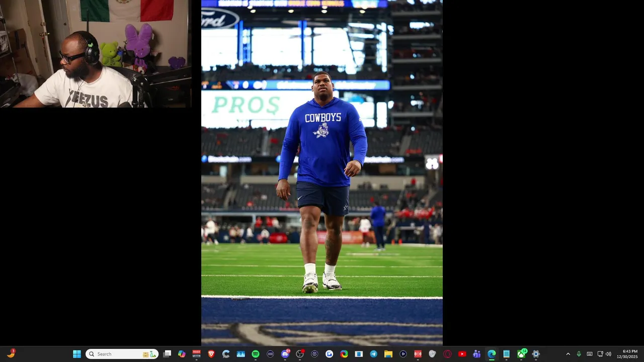This screenshot has height=362, width=644.
Task: Open Notepad from the taskbar
Action: (x=506, y=354)
